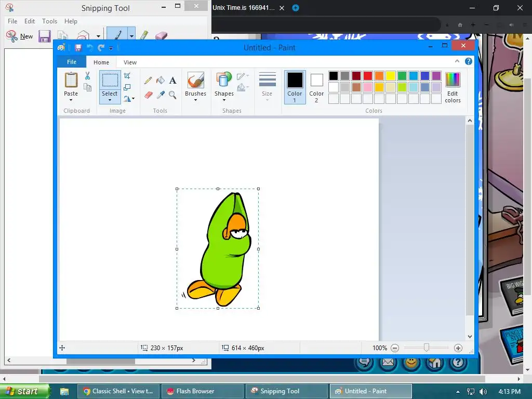Open the Select dropdown arrow

coord(110,100)
